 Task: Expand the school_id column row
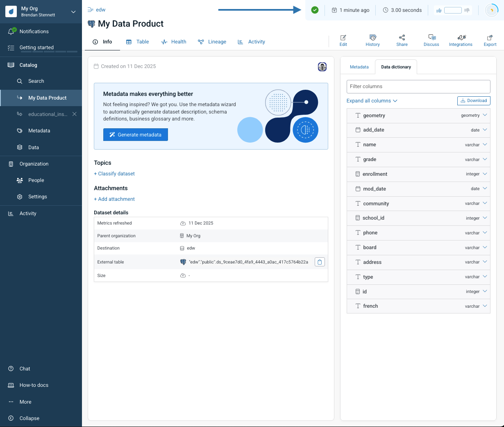(418, 218)
